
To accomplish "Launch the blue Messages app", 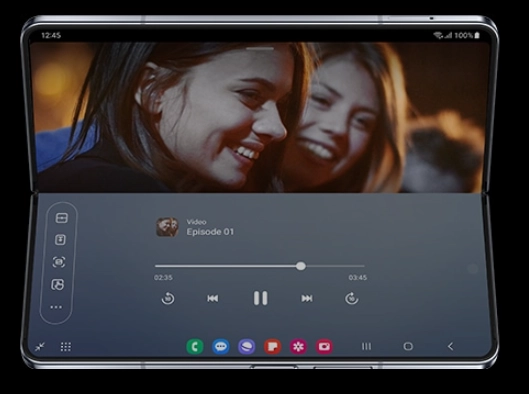I will (221, 346).
